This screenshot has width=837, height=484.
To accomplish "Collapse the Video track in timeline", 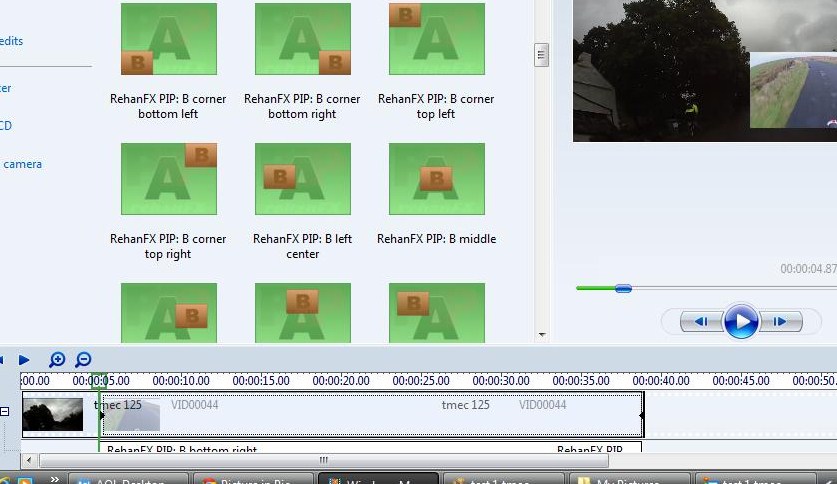I will [5, 411].
